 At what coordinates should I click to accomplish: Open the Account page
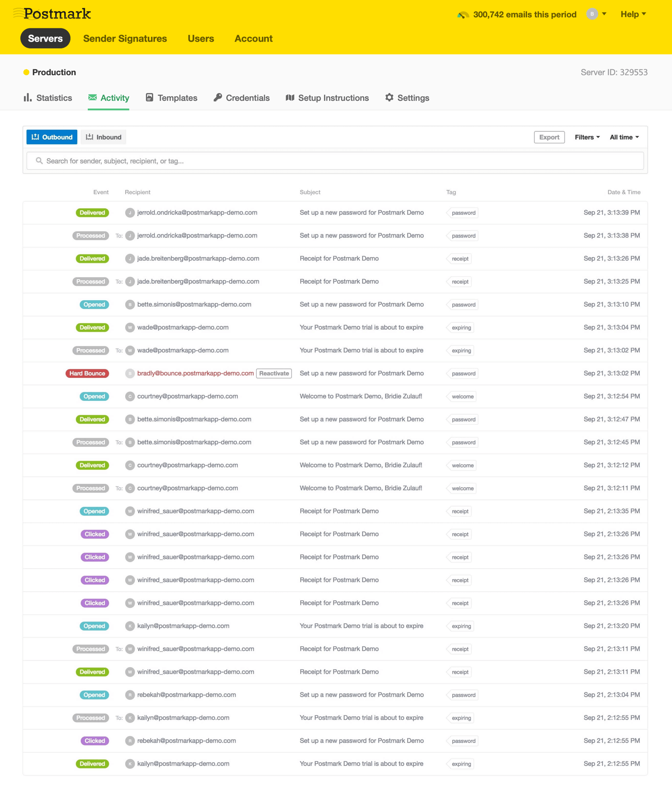click(x=253, y=38)
